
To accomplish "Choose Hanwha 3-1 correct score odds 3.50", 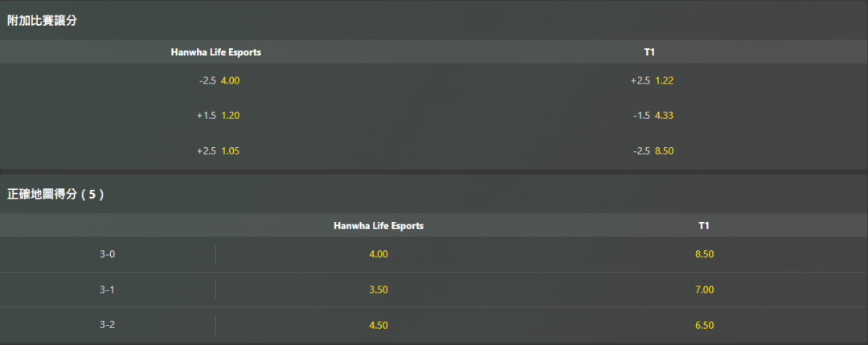I will pos(379,290).
